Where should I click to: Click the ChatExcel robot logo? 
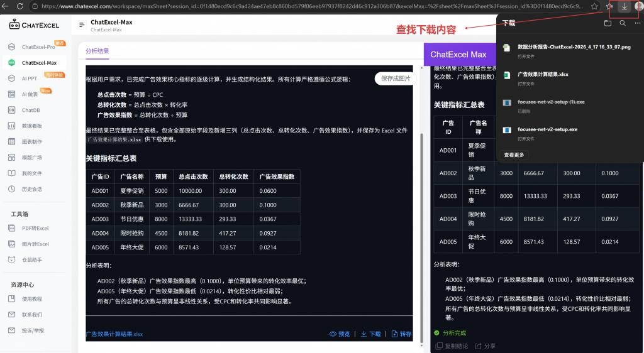[x=14, y=24]
